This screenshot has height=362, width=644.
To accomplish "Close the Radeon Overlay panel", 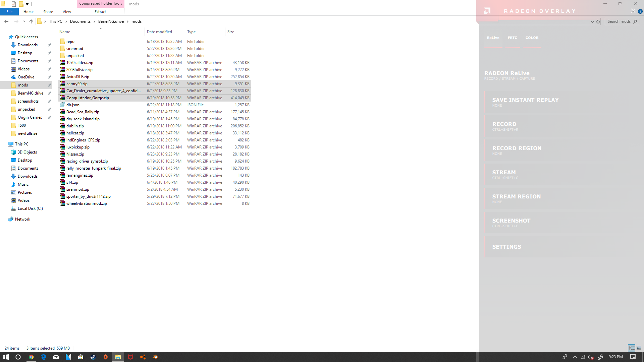I will pyautogui.click(x=633, y=11).
